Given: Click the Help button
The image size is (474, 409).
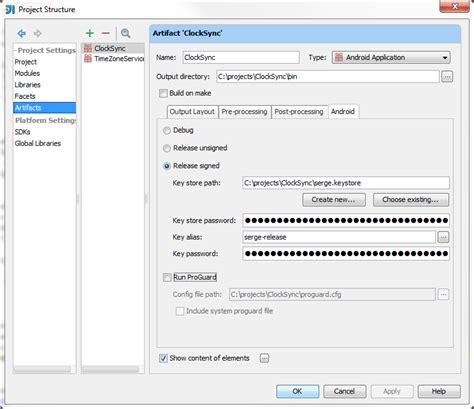Looking at the screenshot, I should point(439,391).
